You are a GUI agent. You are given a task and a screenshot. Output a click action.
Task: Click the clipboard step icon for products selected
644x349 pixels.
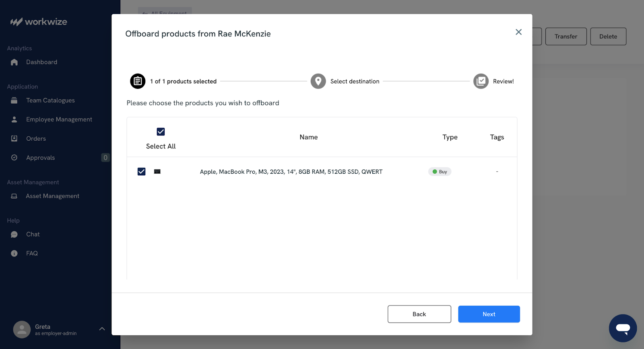point(138,81)
